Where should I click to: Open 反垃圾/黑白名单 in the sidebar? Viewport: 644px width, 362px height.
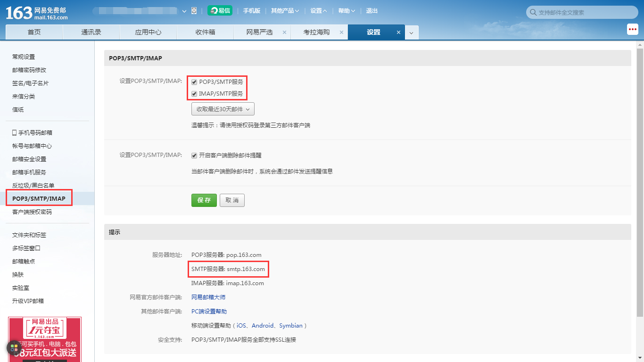pos(33,186)
